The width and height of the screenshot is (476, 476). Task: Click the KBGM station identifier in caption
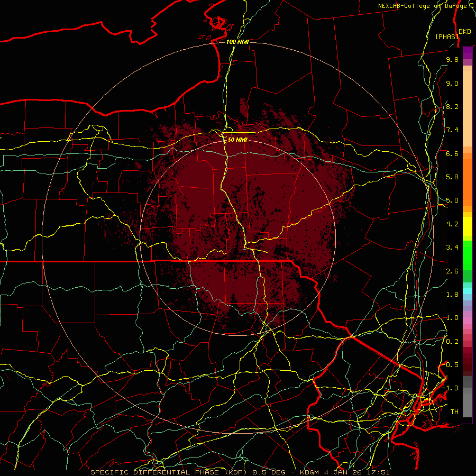(x=310, y=472)
